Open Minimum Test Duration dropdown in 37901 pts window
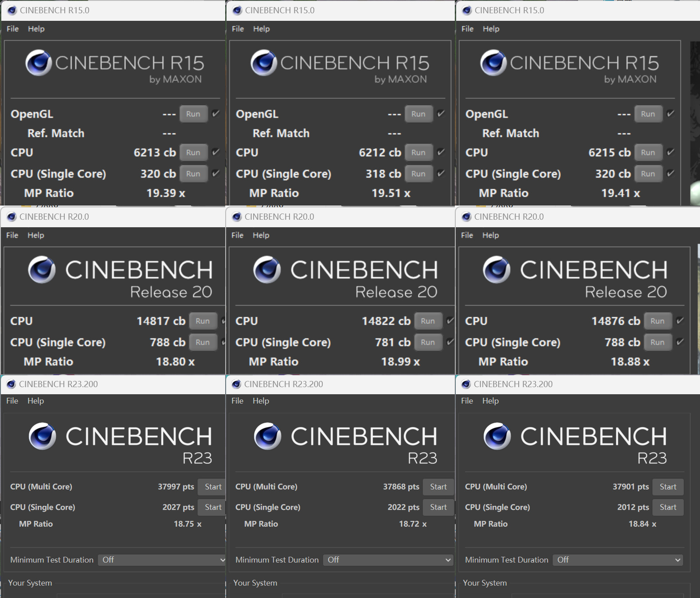 point(618,560)
